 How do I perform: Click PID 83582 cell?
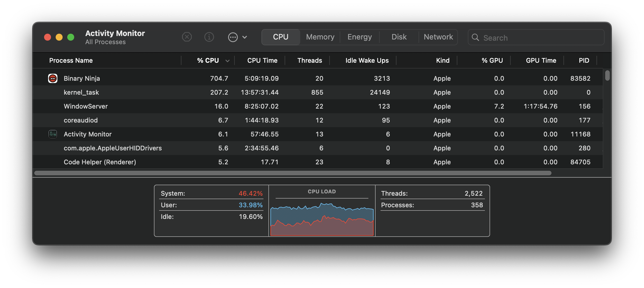point(580,78)
